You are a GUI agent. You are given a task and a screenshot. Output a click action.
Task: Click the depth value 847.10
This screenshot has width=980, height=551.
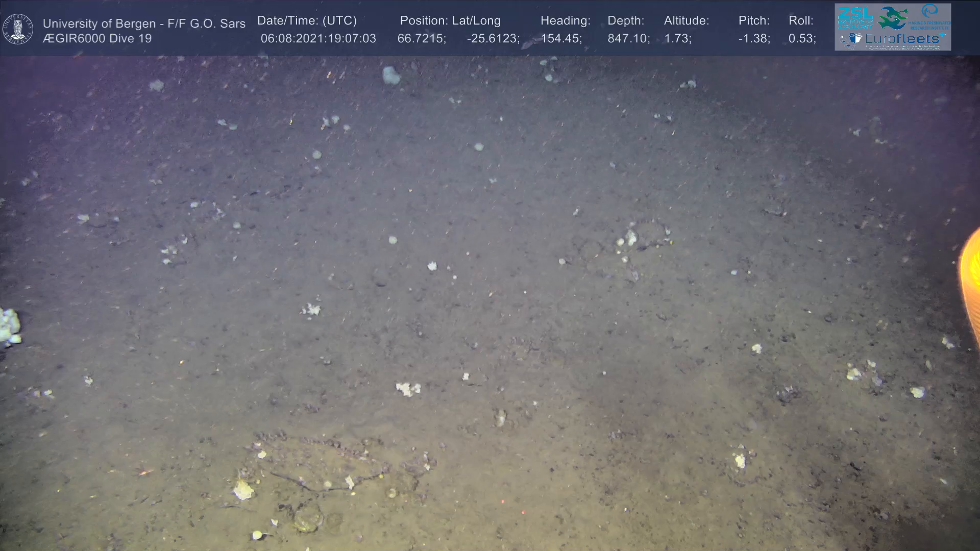pos(628,39)
